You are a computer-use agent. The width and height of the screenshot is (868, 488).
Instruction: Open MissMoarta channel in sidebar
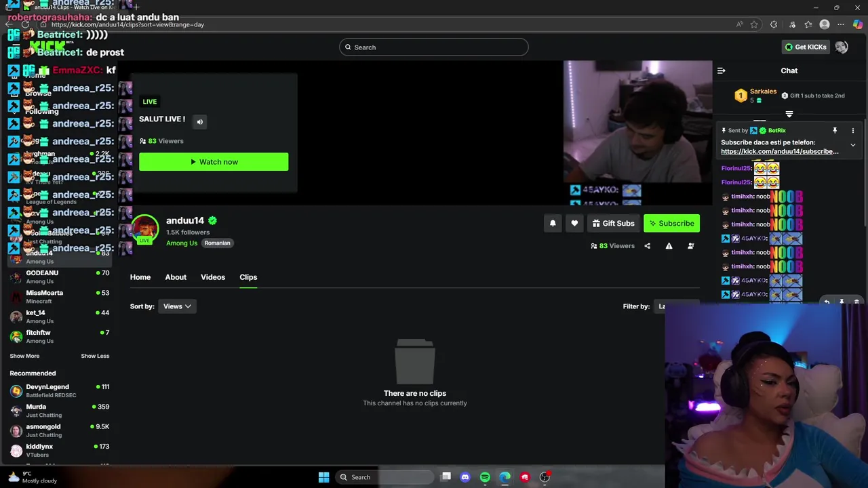click(x=60, y=297)
